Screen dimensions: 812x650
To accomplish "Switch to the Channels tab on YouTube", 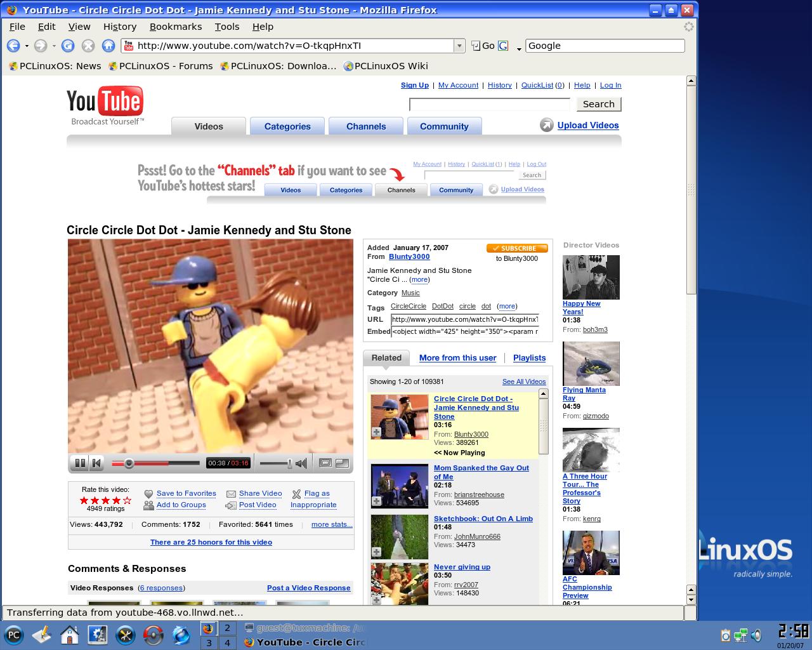I will (x=366, y=126).
